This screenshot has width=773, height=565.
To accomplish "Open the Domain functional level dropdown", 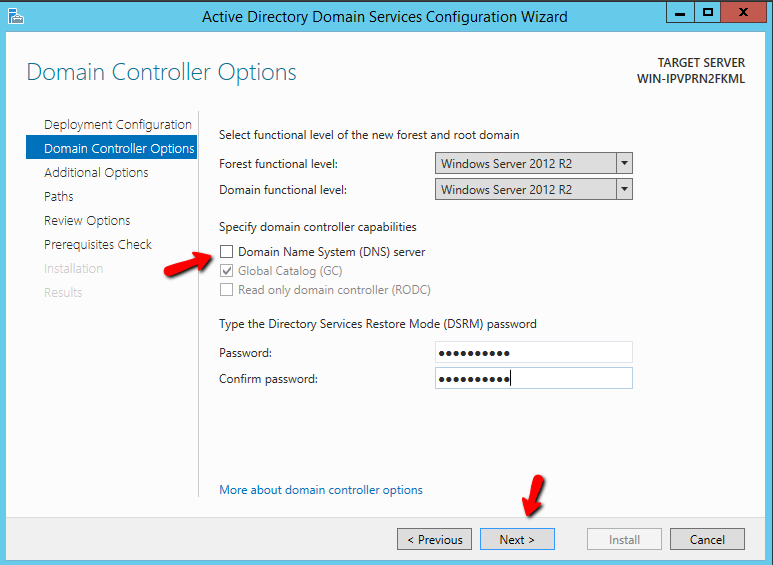I will coord(533,189).
